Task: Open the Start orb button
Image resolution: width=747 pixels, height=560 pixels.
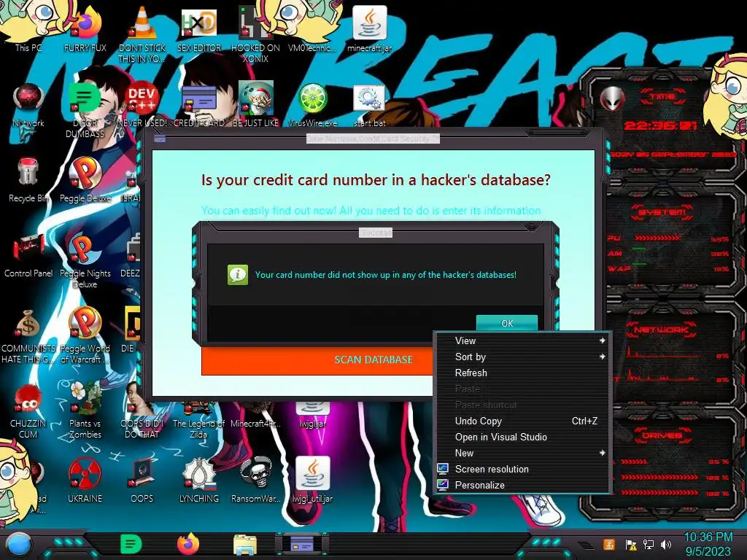Action: point(19,545)
